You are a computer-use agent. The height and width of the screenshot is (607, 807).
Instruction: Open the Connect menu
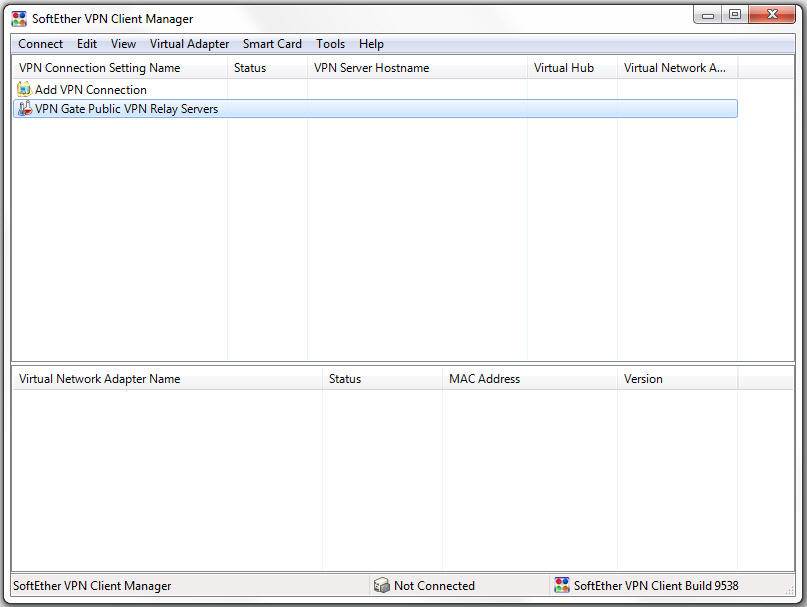40,44
